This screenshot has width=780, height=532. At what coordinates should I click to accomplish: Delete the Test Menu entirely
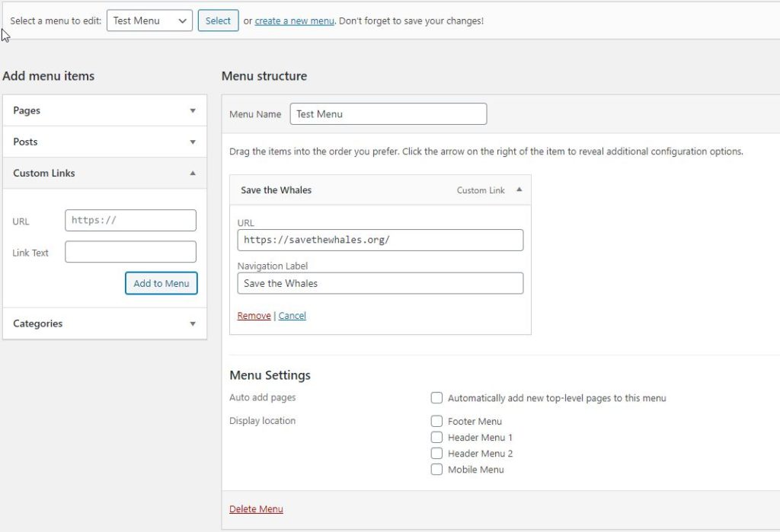pyautogui.click(x=256, y=508)
